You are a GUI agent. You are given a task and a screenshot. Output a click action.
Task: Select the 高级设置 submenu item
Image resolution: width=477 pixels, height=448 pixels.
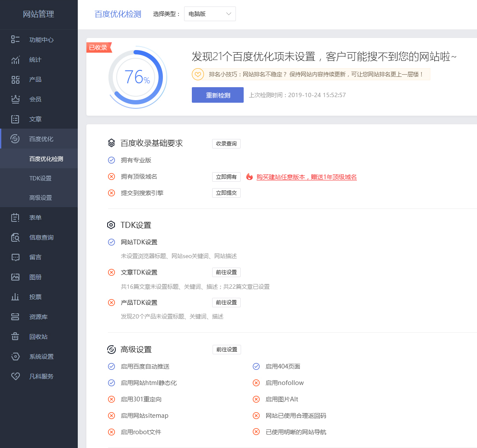tap(39, 198)
